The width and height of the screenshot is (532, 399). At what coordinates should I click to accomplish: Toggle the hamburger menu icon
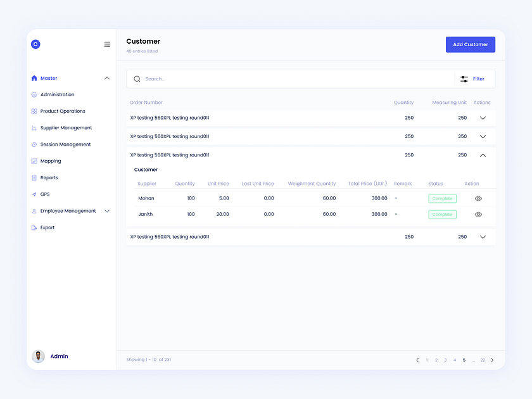(107, 44)
